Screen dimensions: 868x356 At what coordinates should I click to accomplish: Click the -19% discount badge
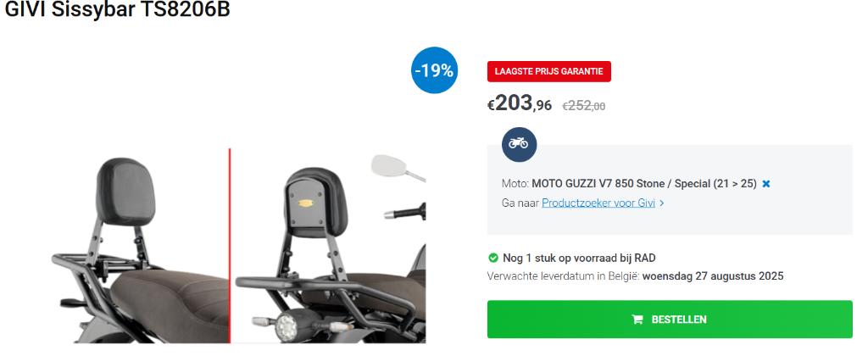coord(435,70)
